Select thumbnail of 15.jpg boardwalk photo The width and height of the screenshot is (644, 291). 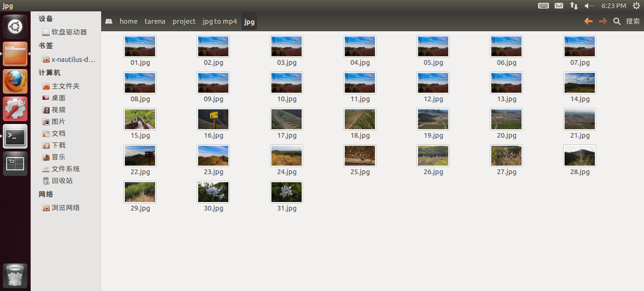point(140,119)
